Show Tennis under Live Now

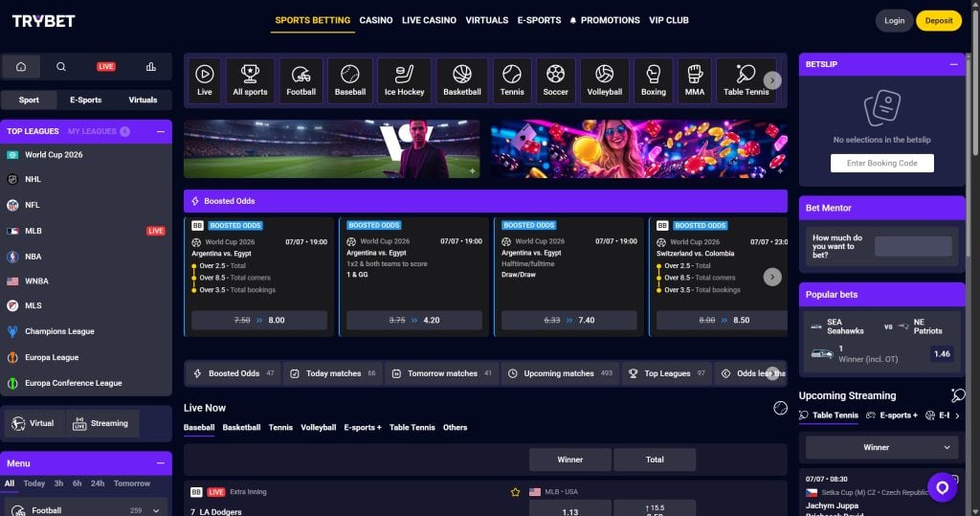point(280,428)
